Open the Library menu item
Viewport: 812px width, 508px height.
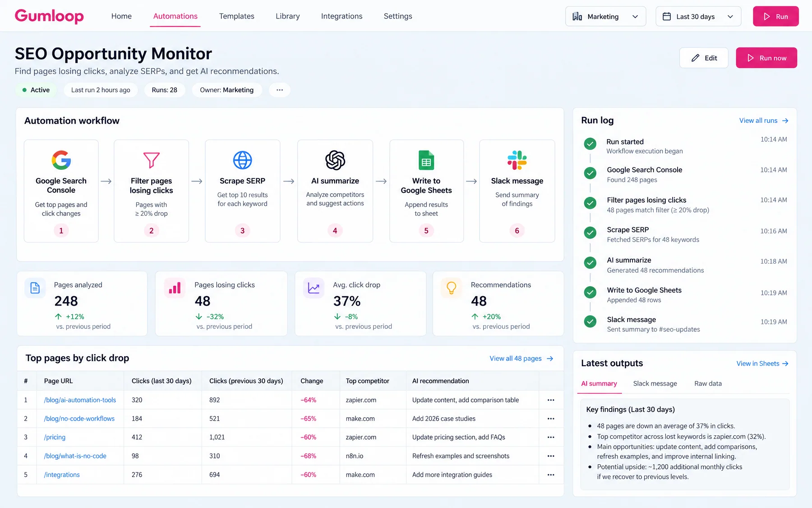(288, 16)
